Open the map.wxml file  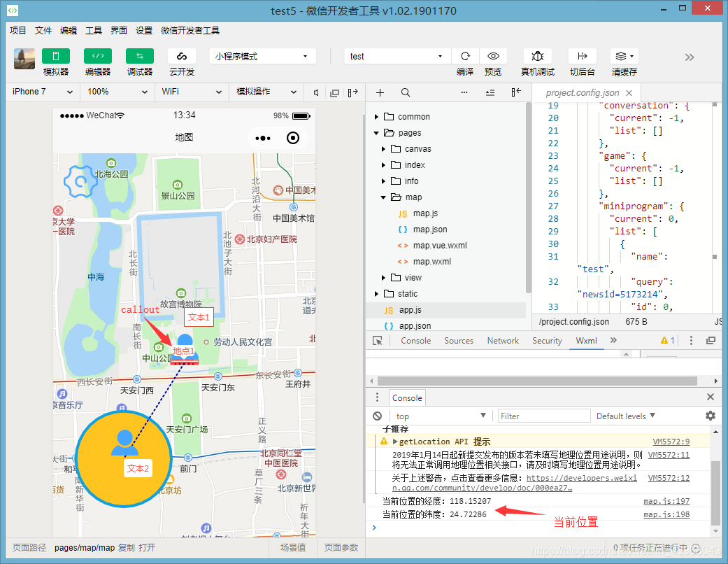(431, 262)
